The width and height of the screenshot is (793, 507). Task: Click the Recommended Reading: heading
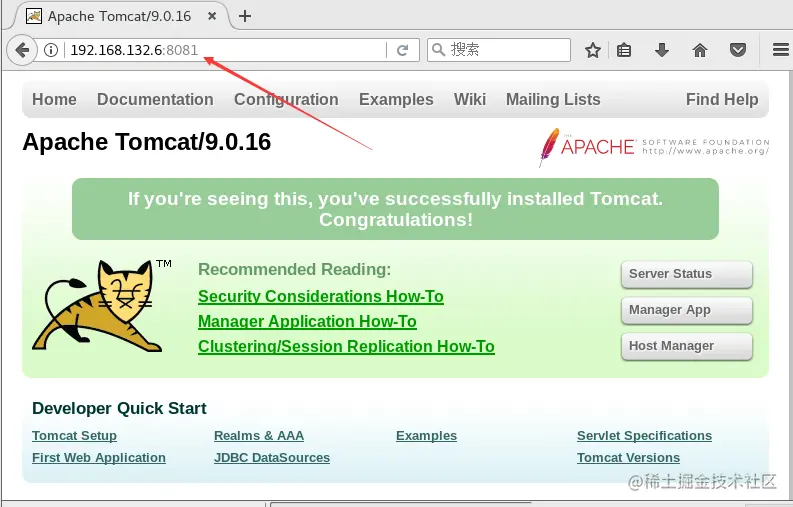pos(294,269)
